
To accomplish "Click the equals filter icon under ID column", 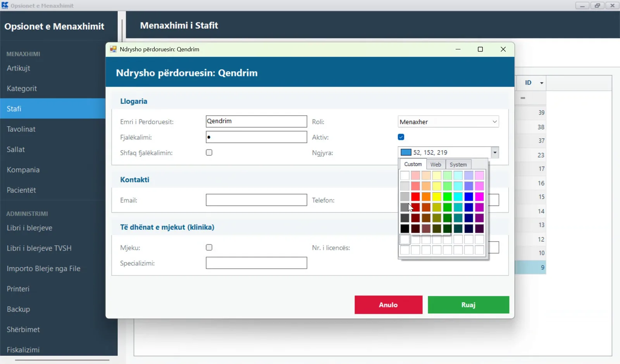I will [523, 98].
